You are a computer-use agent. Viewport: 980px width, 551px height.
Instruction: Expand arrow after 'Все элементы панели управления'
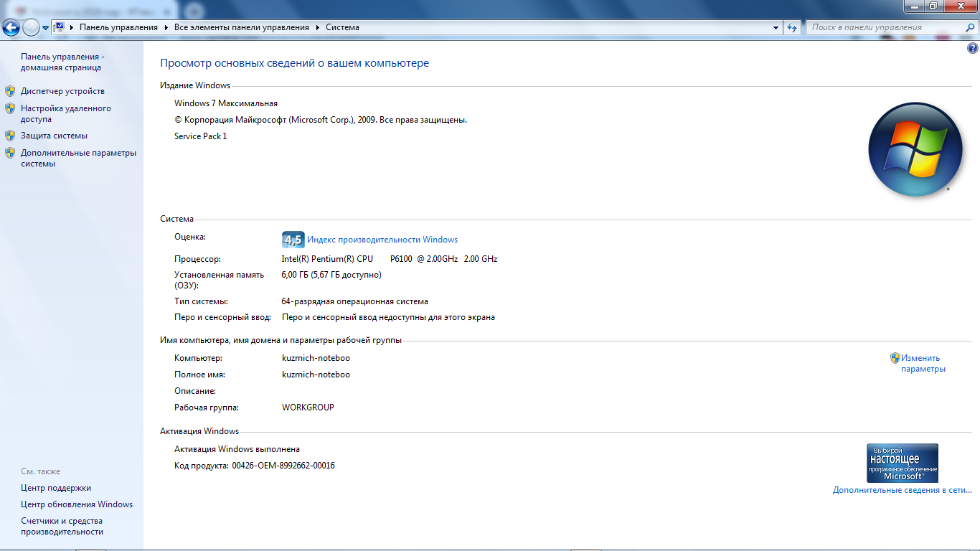pyautogui.click(x=317, y=27)
